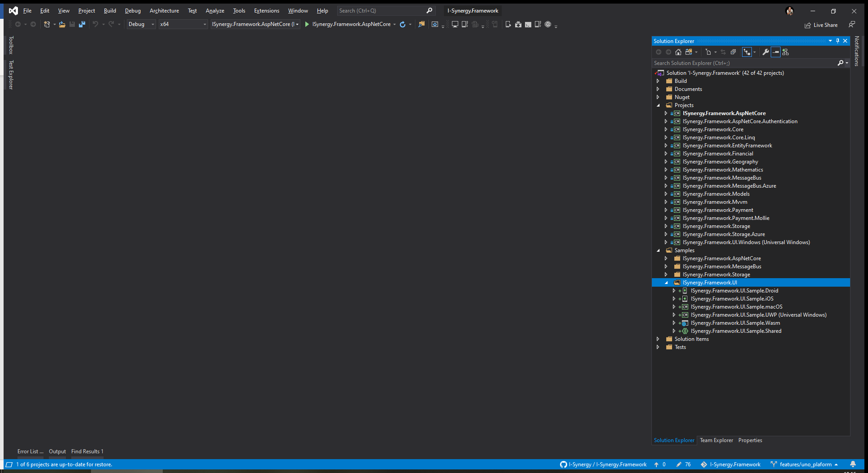868x473 pixels.
Task: Open the Debug configuration dropdown
Action: coord(141,24)
